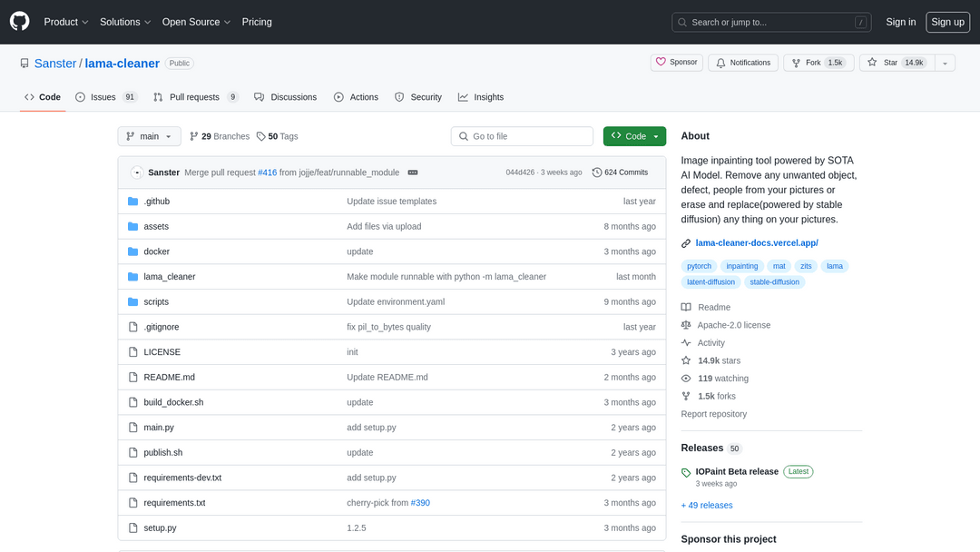Click the Sanster avatar in the commit row
This screenshot has width=980, height=552.
coord(137,172)
